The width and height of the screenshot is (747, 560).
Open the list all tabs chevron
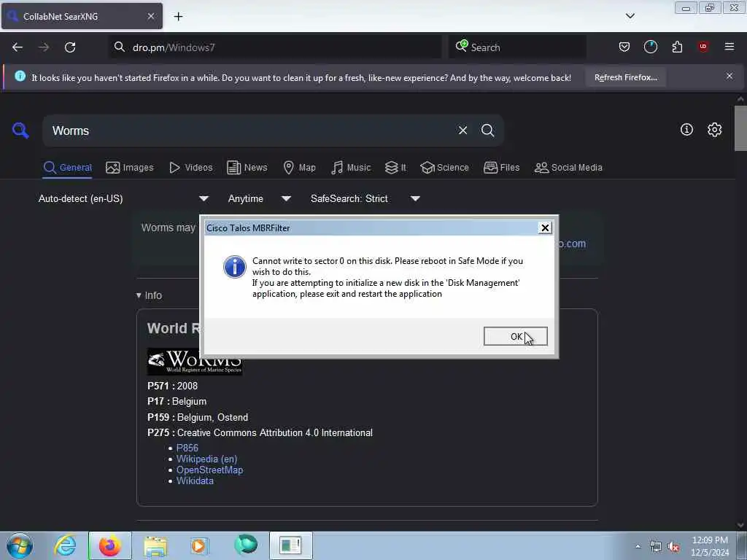pyautogui.click(x=630, y=16)
